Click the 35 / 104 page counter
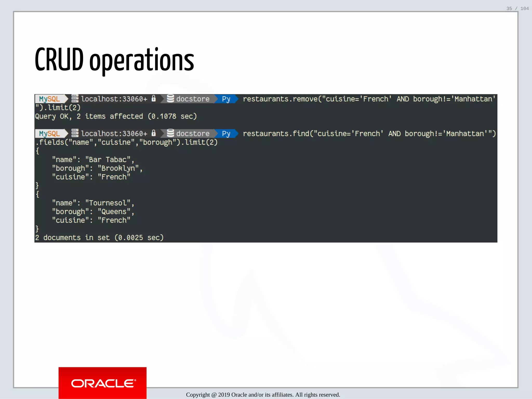 pyautogui.click(x=517, y=9)
